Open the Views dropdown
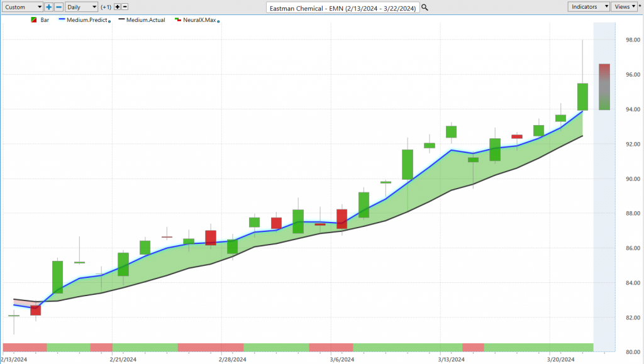 [625, 6]
